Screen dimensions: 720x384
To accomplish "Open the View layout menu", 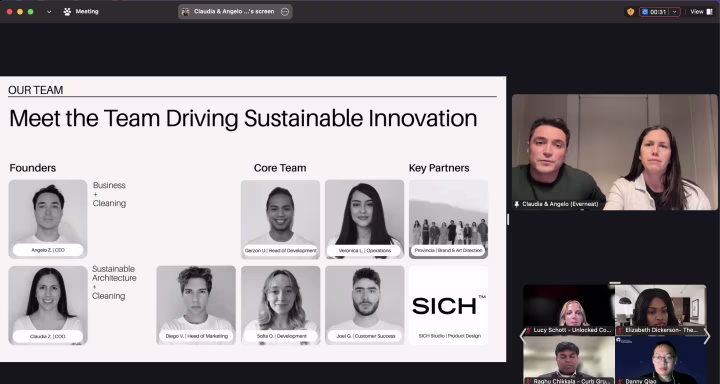I will pos(702,12).
